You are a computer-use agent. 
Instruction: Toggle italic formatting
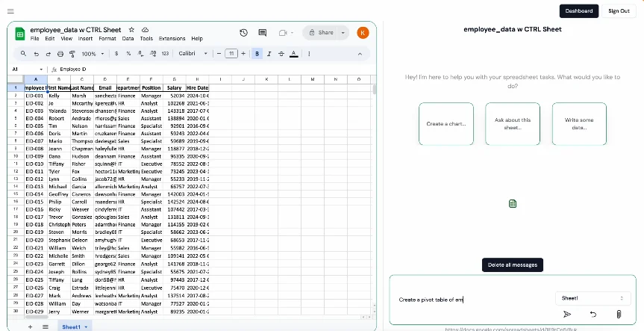tap(270, 54)
